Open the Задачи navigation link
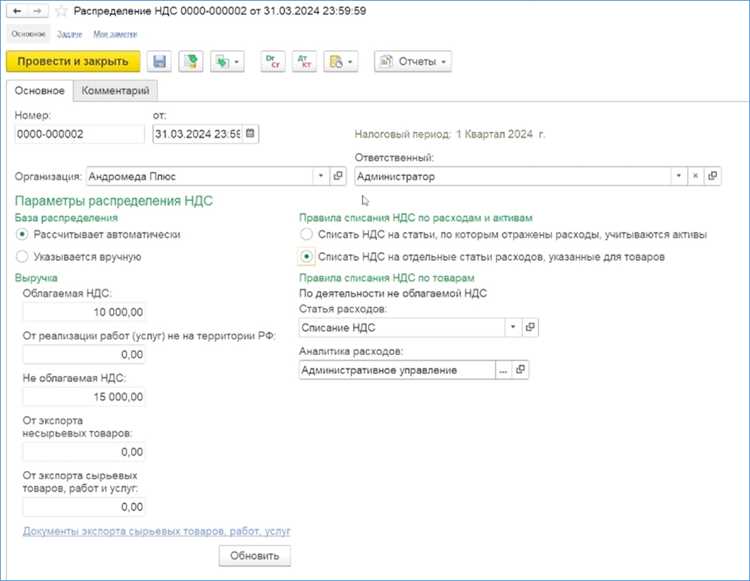The height and width of the screenshot is (581, 750). click(x=69, y=34)
